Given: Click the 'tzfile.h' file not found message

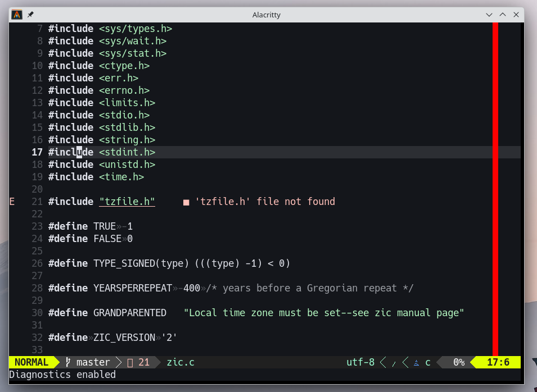Looking at the screenshot, I should coord(265,202).
